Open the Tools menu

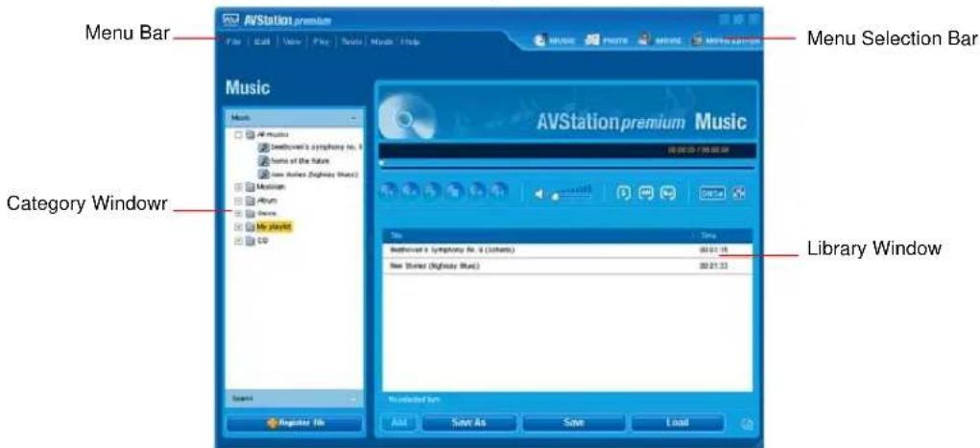(x=352, y=42)
